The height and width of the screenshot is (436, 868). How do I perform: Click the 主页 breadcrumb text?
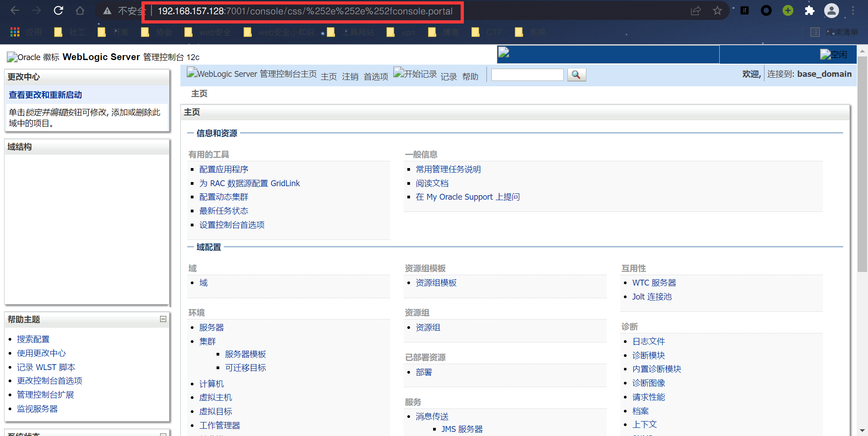pos(199,94)
